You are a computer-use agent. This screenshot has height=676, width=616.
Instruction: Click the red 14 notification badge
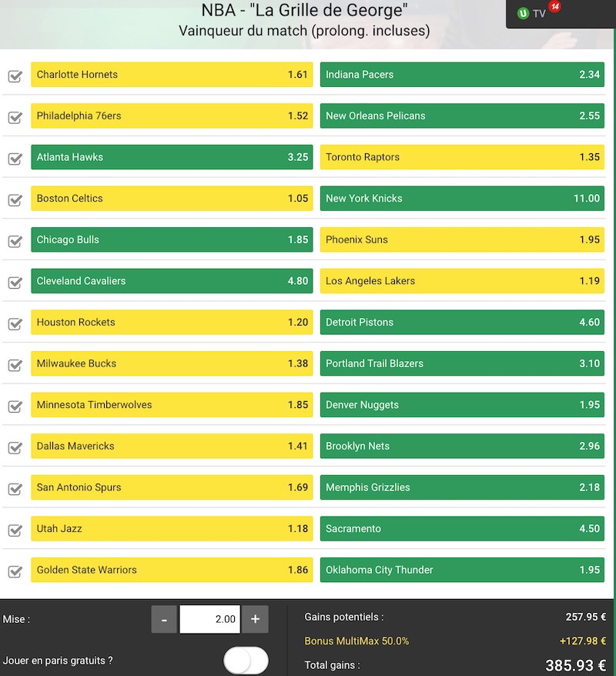click(x=555, y=7)
